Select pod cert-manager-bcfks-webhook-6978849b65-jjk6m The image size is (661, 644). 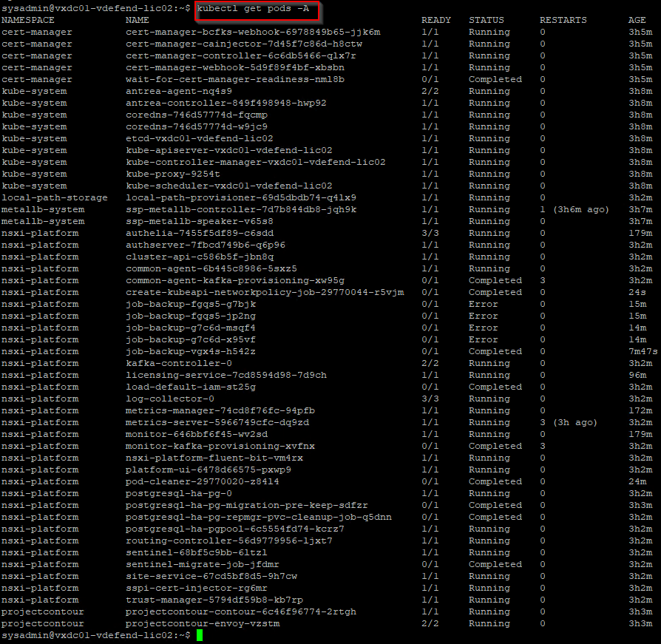[253, 32]
